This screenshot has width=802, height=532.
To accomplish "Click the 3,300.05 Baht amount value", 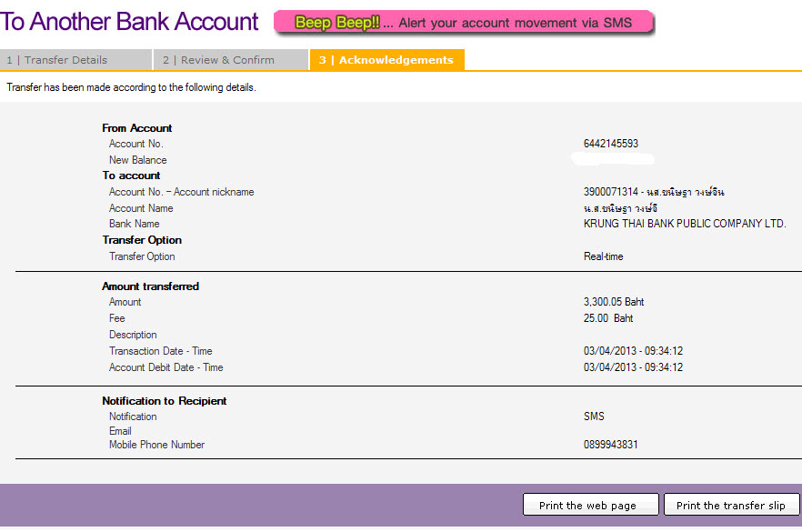I will (x=614, y=302).
